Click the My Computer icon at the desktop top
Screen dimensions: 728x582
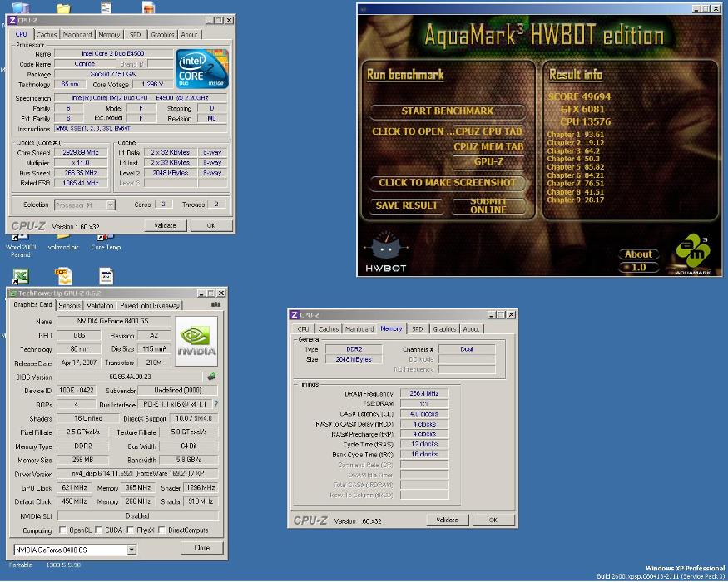21,7
